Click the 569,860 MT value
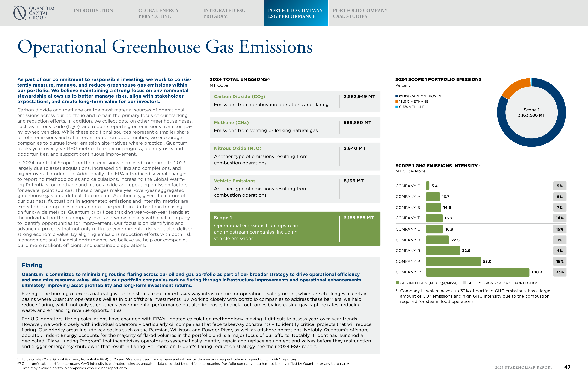Viewport: 588px width, 380px height. 357,123
